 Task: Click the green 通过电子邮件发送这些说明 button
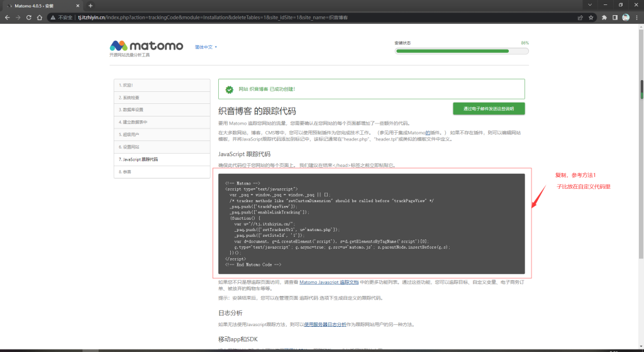coord(489,108)
